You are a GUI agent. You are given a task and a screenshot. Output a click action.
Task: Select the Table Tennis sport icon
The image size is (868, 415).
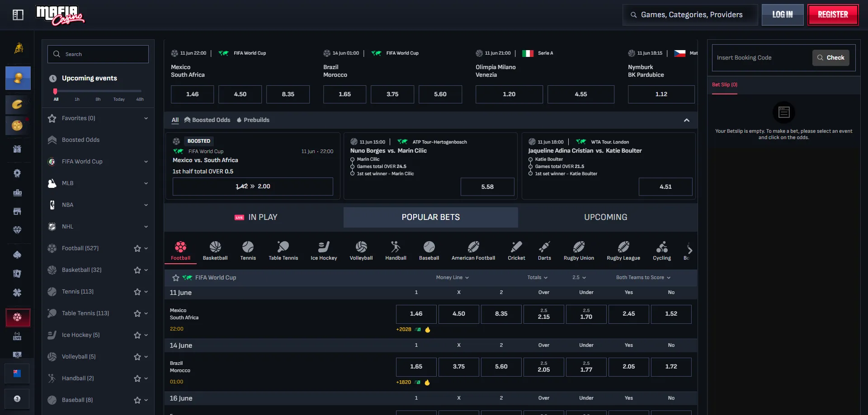283,251
